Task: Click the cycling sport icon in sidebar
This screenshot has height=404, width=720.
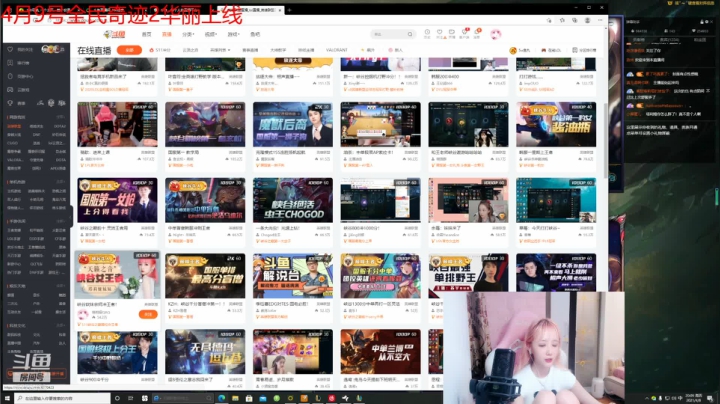Action: (41, 103)
